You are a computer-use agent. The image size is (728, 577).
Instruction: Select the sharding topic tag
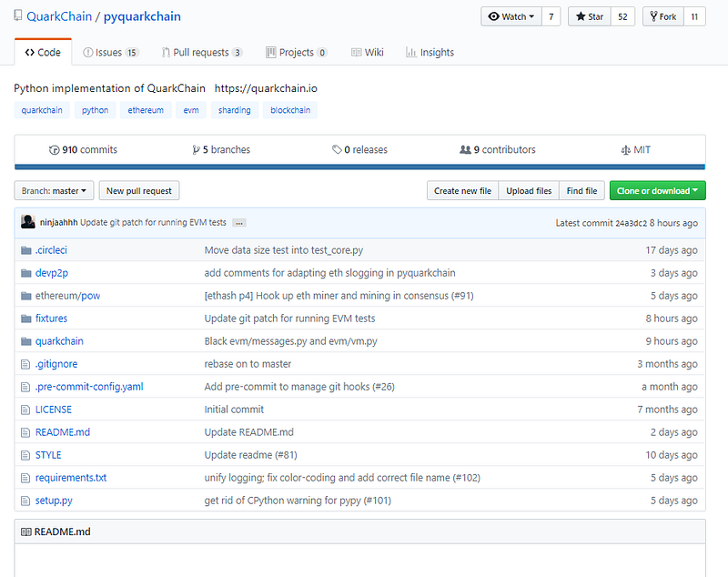pyautogui.click(x=236, y=110)
